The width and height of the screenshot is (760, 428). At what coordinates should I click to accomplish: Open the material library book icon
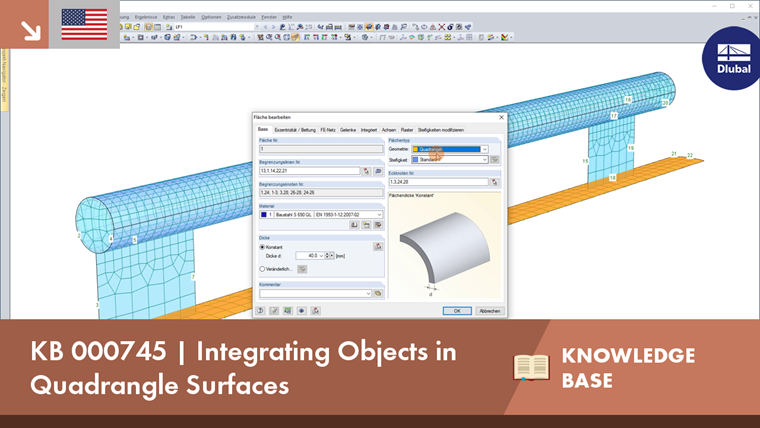point(354,225)
